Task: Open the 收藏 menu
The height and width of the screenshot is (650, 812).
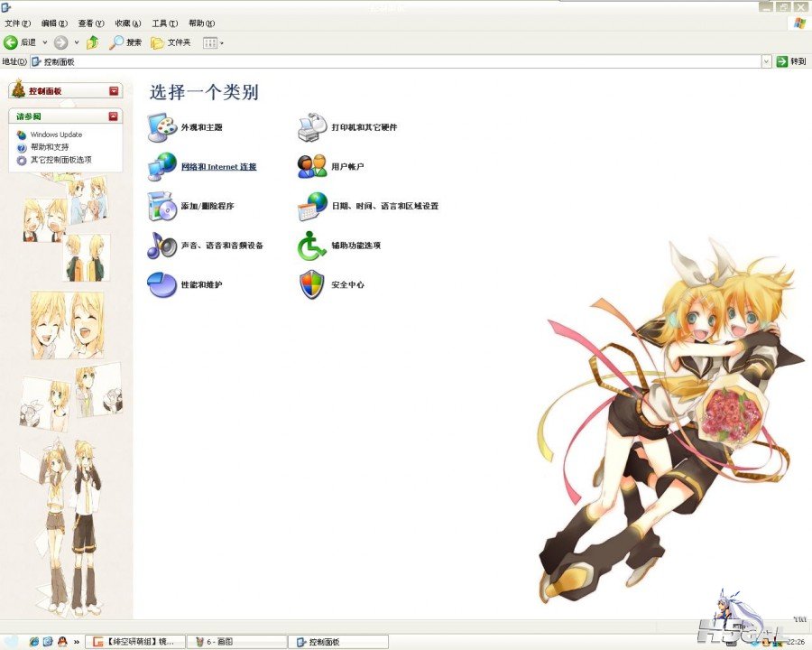Action: [128, 23]
